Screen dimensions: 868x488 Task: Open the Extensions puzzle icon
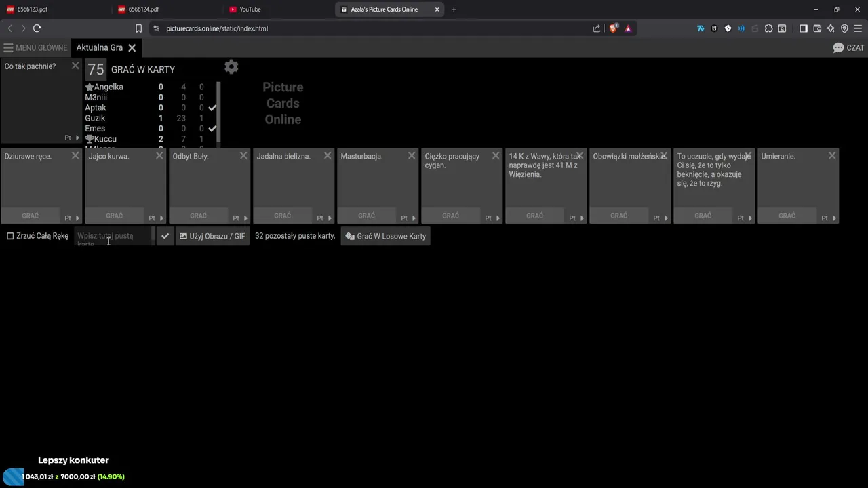coord(768,28)
